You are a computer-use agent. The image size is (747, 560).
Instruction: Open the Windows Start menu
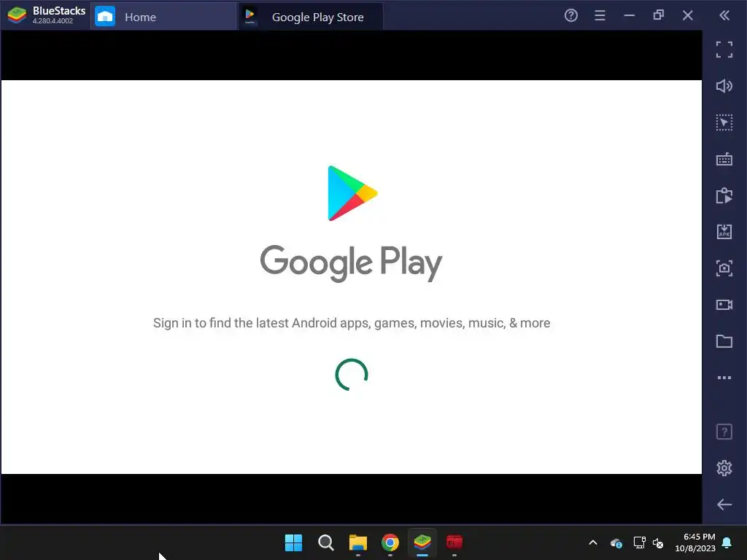pos(293,542)
